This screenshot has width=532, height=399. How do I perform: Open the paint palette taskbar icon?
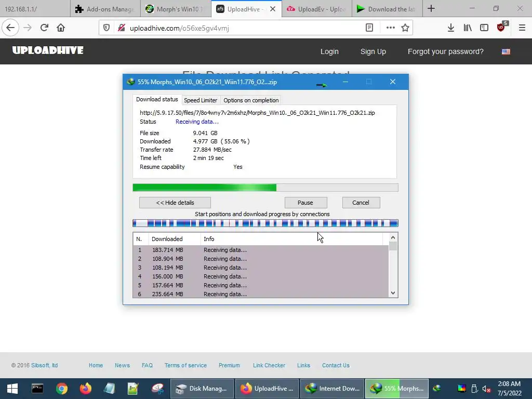click(x=157, y=389)
